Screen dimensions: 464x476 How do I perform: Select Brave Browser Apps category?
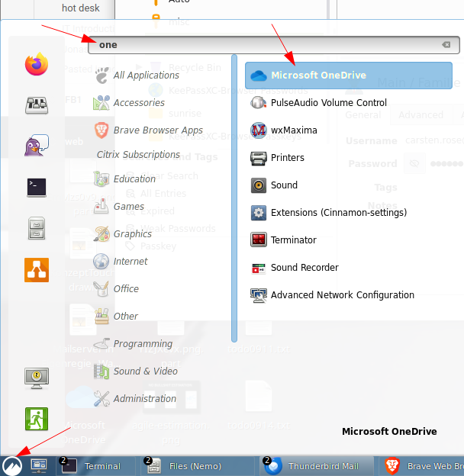tap(148, 130)
